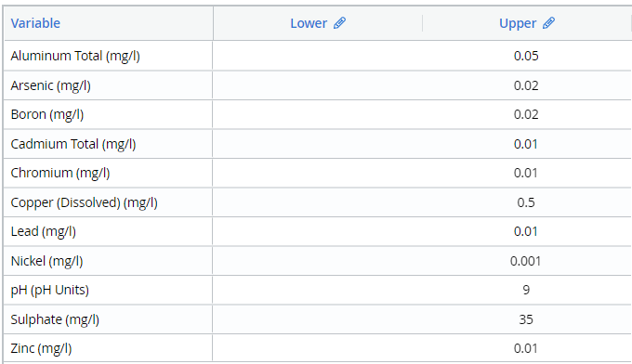
Task: Click Nickel upper limit value 0.001
Action: point(526,261)
